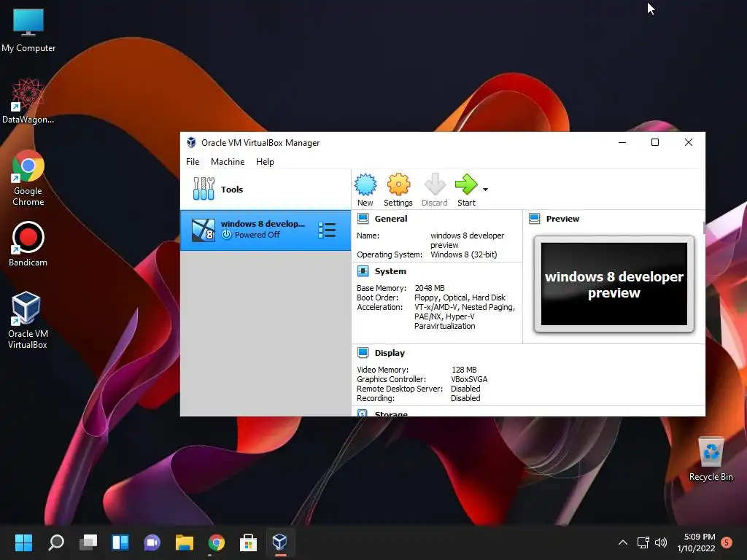Open the notification badge with 5

pos(727,542)
